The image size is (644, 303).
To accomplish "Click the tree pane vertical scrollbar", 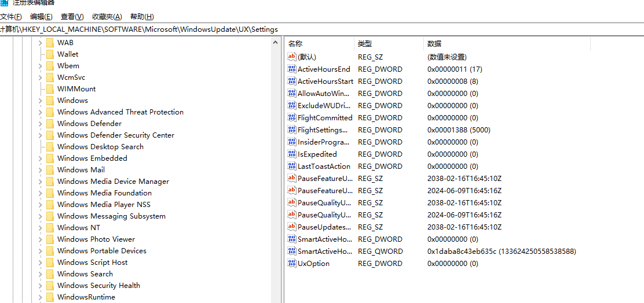I will point(277,173).
